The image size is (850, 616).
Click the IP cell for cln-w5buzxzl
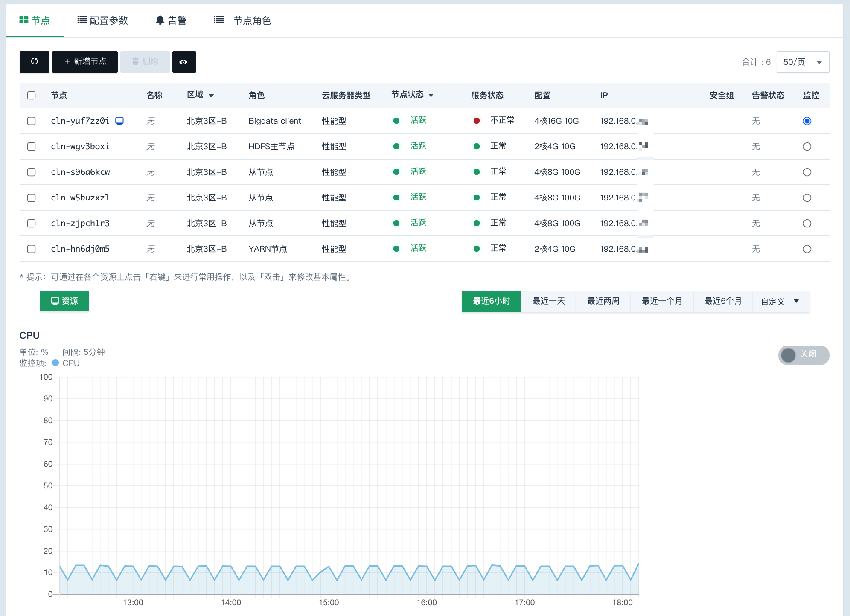[624, 198]
